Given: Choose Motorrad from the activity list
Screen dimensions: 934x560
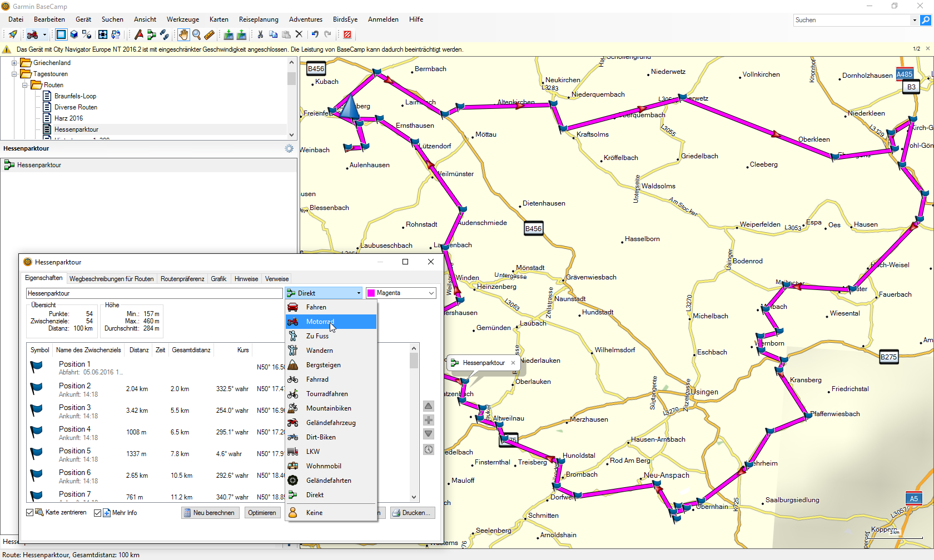Looking at the screenshot, I should click(320, 322).
